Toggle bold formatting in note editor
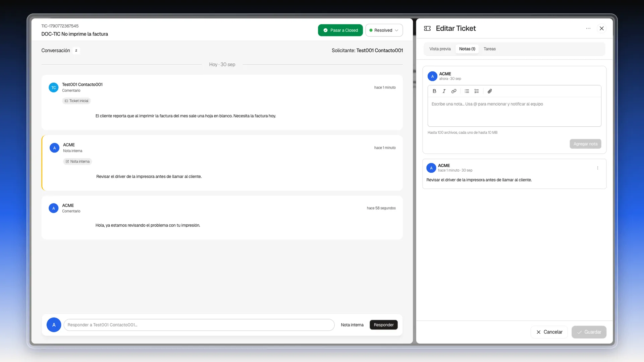 [x=434, y=91]
